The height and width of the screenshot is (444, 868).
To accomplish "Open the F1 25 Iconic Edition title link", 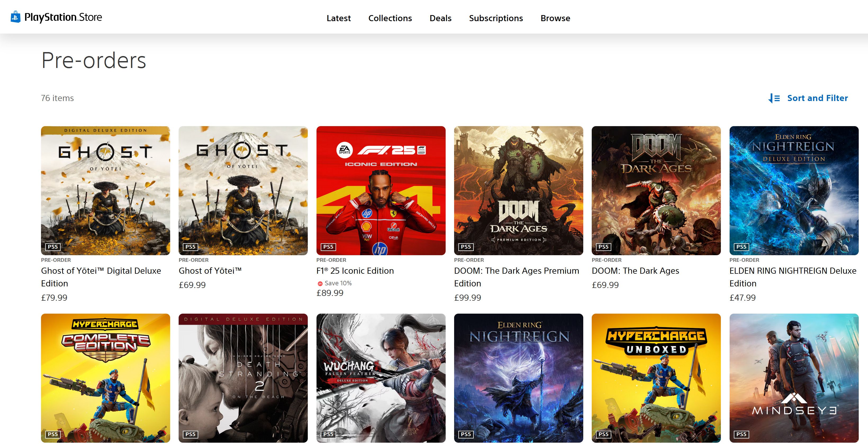I will [x=355, y=271].
